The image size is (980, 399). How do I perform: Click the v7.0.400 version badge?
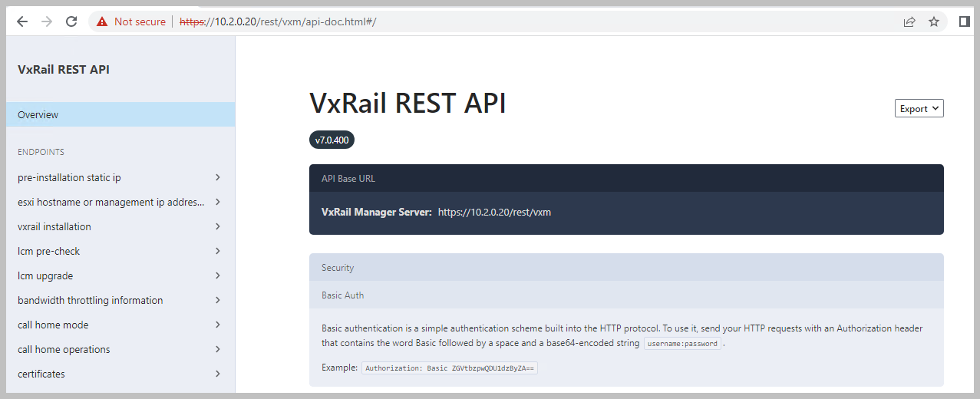(332, 140)
